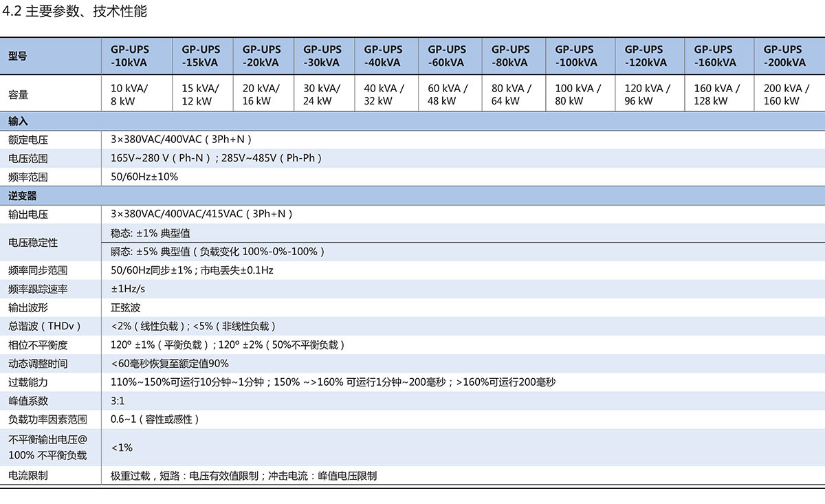Select the 额定电压 row label
The width and height of the screenshot is (825, 504).
(28, 140)
